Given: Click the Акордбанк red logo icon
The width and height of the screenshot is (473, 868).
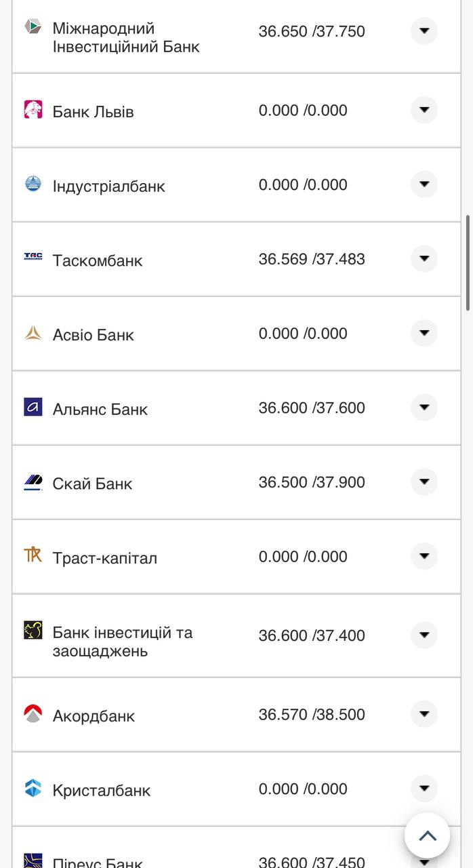Looking at the screenshot, I should tap(33, 713).
